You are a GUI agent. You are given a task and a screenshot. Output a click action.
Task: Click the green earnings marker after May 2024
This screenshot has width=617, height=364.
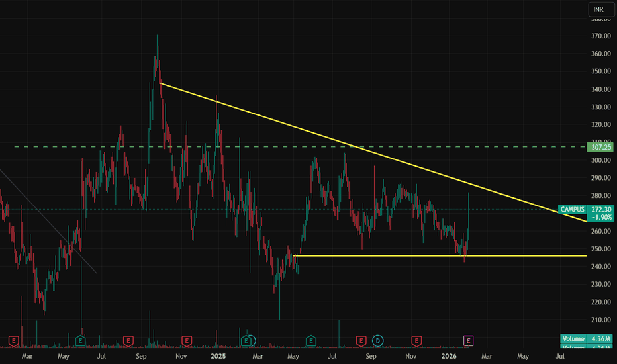click(x=80, y=341)
